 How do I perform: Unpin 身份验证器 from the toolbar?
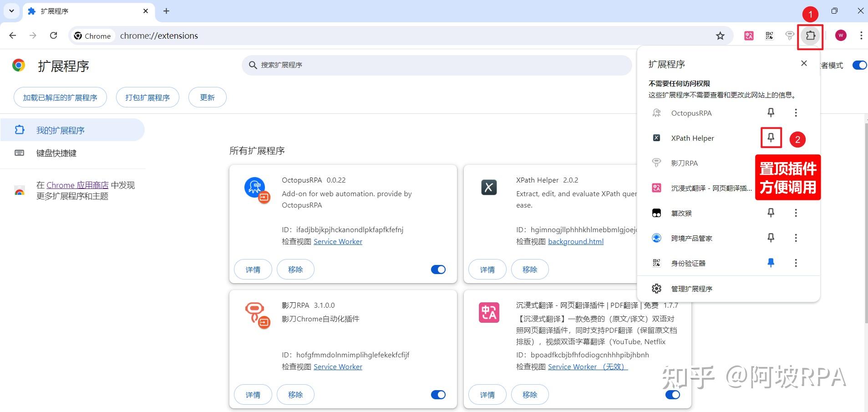coord(770,263)
